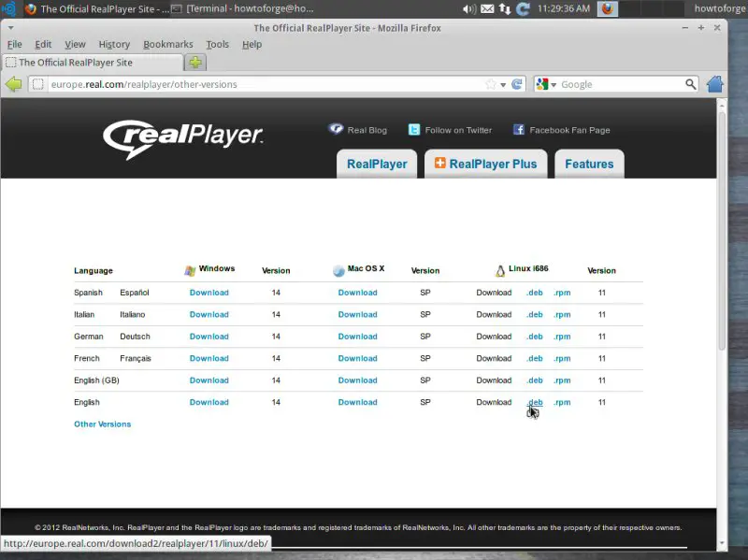748x560 pixels.
Task: Switch to the Terminal window in taskbar
Action: click(243, 8)
